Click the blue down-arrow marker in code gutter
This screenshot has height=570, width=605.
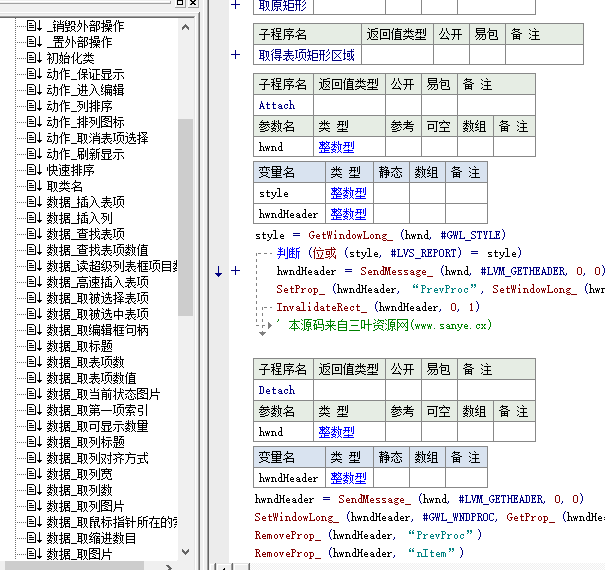pyautogui.click(x=219, y=271)
